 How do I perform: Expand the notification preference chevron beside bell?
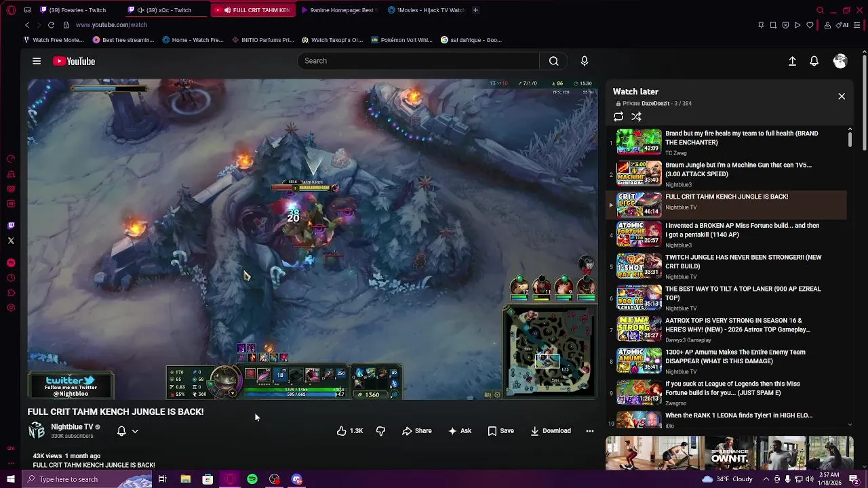click(135, 431)
